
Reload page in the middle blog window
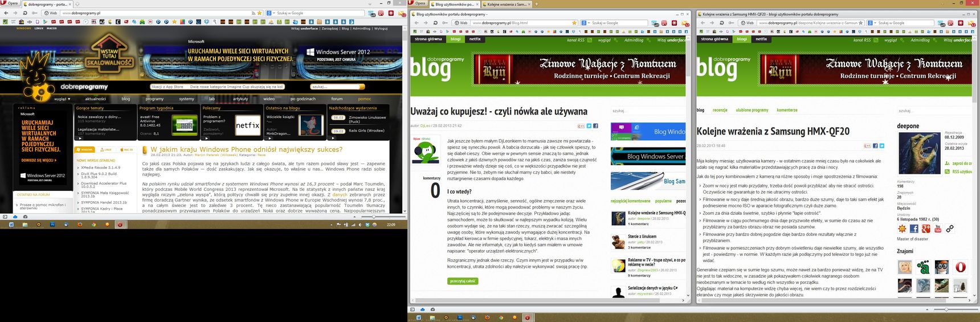pyautogui.click(x=435, y=23)
